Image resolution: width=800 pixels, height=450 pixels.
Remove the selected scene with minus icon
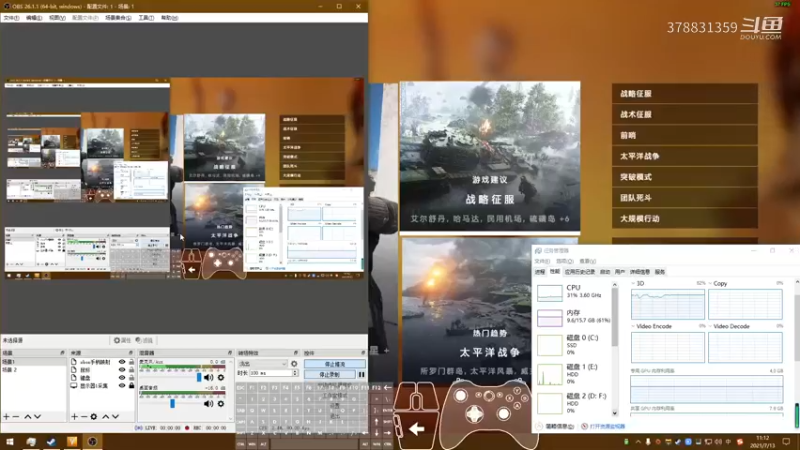(x=16, y=417)
